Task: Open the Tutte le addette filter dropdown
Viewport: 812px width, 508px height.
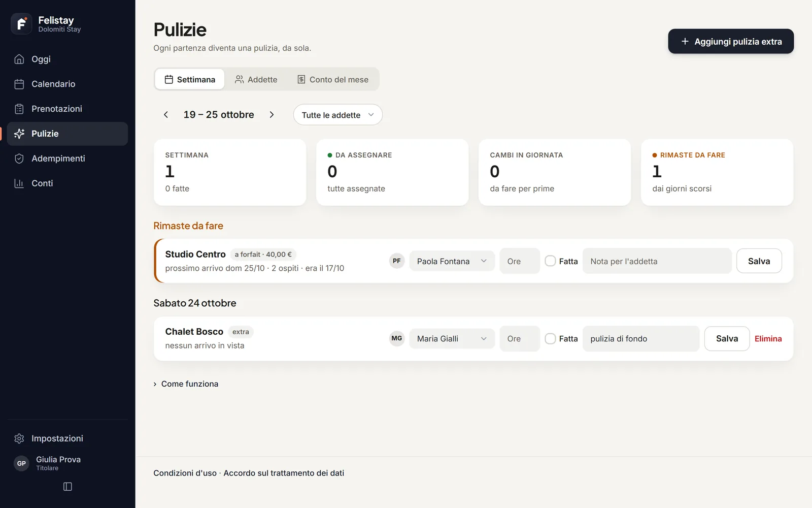Action: (337, 115)
